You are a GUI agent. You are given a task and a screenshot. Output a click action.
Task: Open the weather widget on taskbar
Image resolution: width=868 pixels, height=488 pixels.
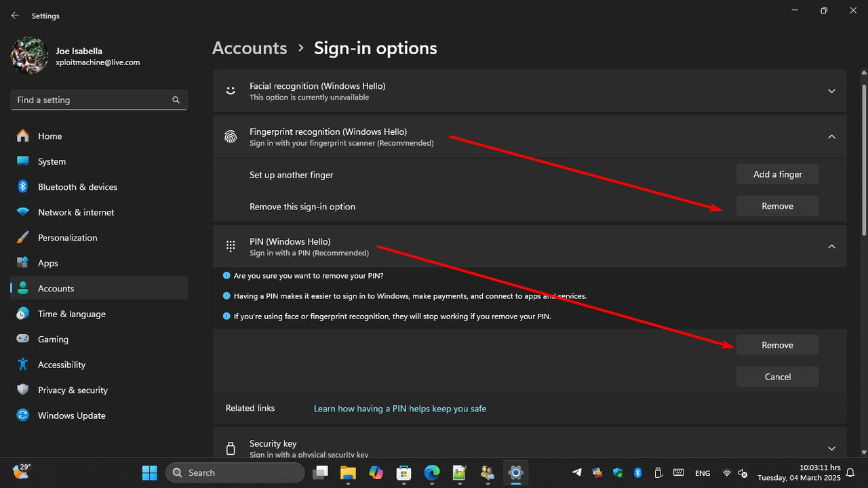tap(21, 472)
